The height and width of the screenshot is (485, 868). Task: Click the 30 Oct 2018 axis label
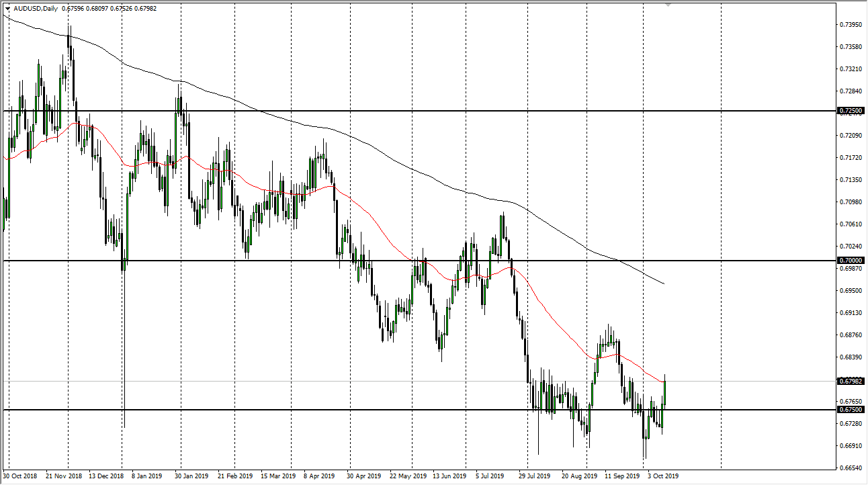click(19, 475)
